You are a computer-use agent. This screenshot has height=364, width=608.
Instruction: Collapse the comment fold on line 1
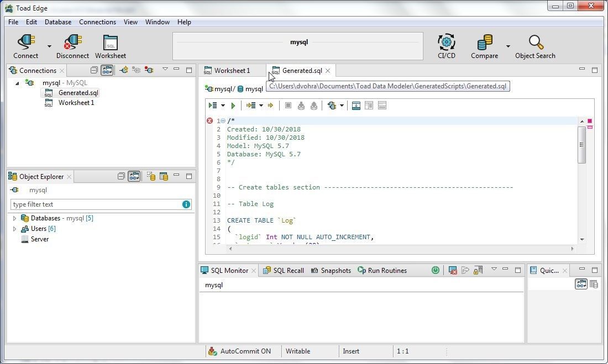pyautogui.click(x=223, y=120)
